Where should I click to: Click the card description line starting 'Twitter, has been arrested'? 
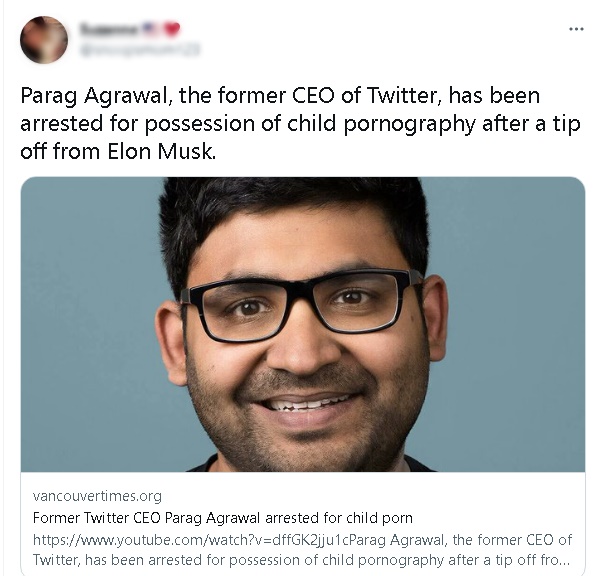[301, 560]
